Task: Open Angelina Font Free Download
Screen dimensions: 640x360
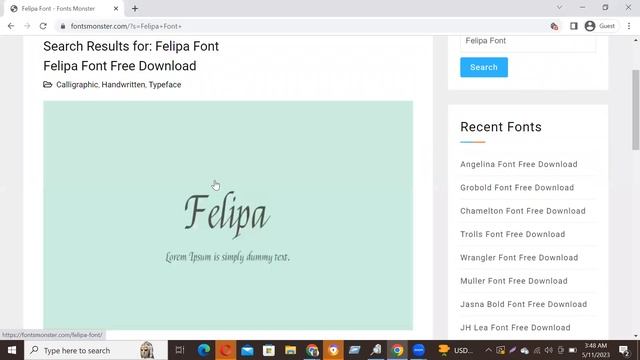Action: [519, 164]
